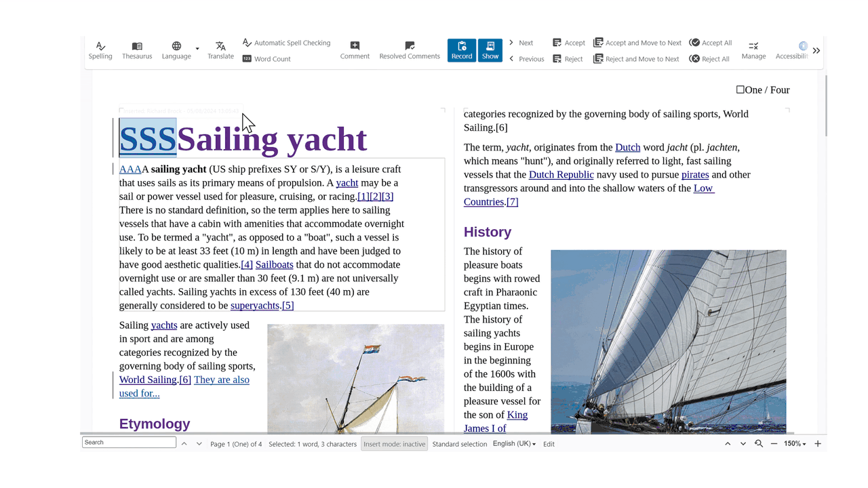Click footnote reference [5]
The height and width of the screenshot is (488, 868).
[288, 306]
